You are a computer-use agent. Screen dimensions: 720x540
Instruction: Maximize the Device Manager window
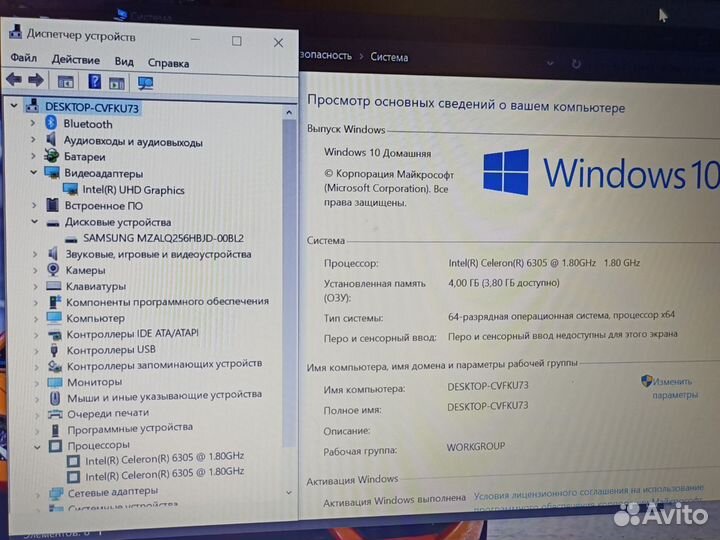pyautogui.click(x=236, y=41)
